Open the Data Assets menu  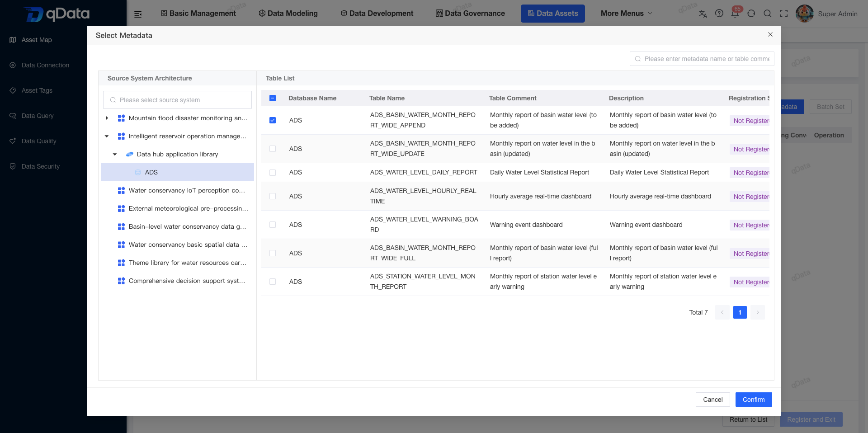(x=553, y=14)
